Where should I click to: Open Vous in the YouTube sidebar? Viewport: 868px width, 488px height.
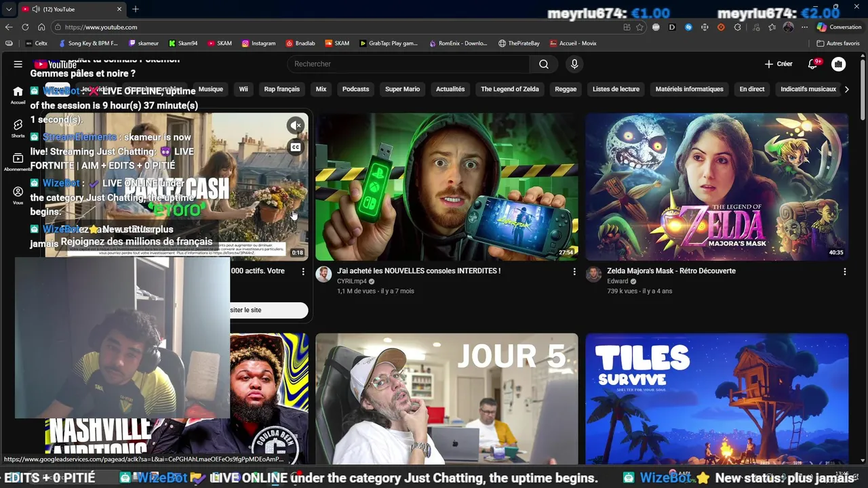18,195
